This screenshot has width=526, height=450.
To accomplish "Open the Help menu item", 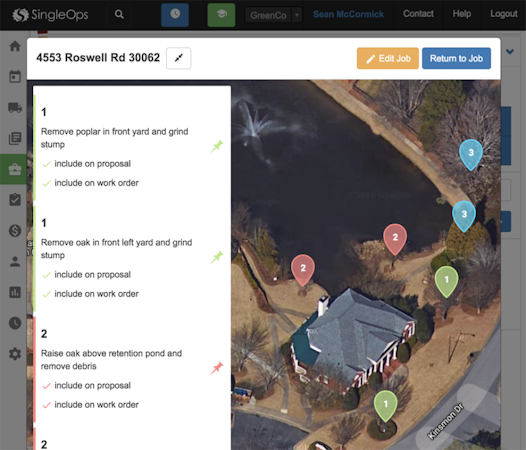I will point(462,14).
